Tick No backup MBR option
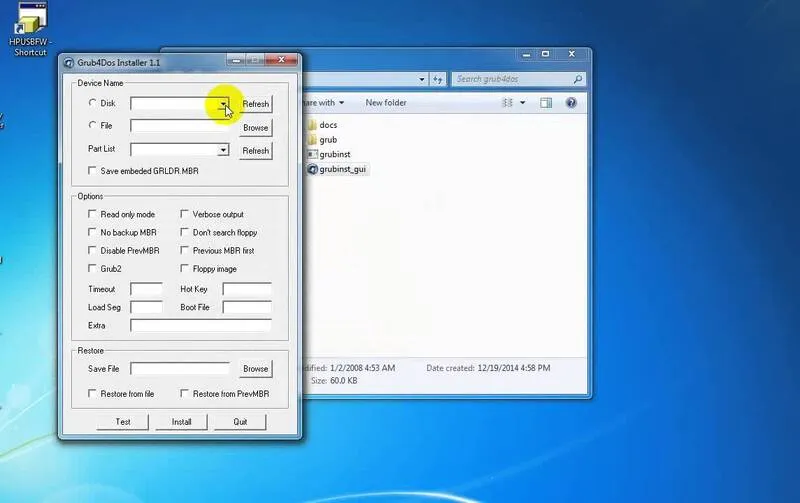 (x=92, y=232)
